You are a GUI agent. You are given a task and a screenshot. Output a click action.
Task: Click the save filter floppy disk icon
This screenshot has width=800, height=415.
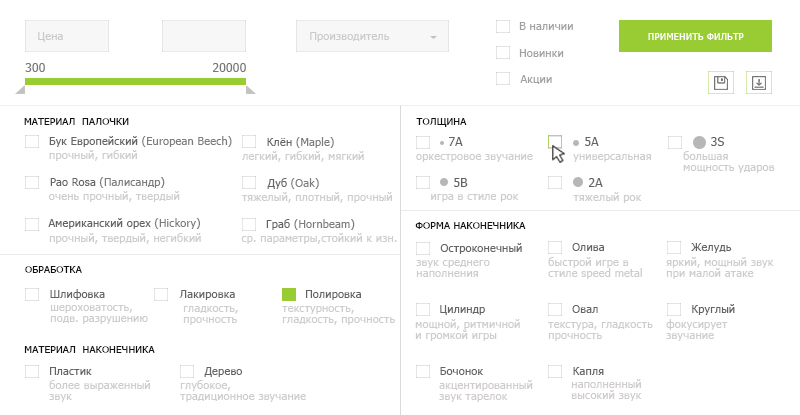pos(720,82)
